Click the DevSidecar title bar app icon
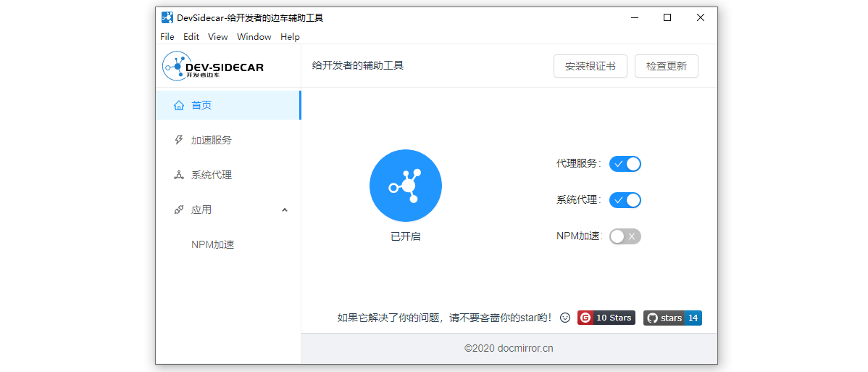The width and height of the screenshot is (868, 372). click(167, 17)
